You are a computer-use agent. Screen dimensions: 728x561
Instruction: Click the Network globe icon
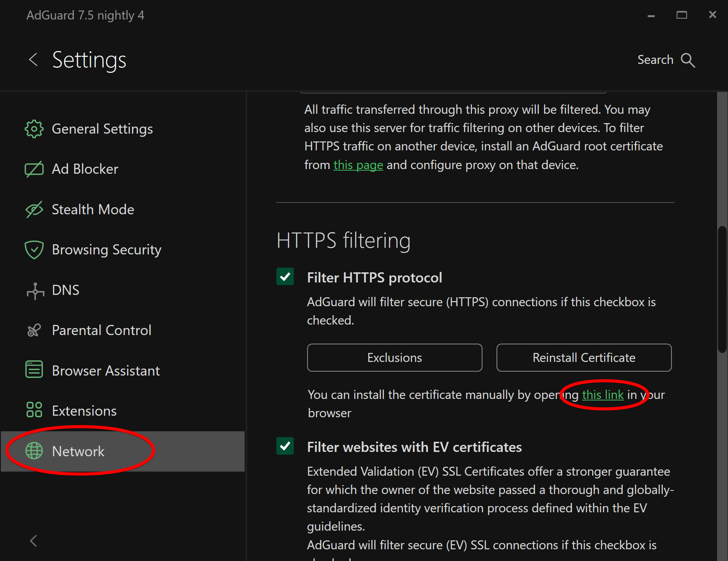tap(34, 451)
